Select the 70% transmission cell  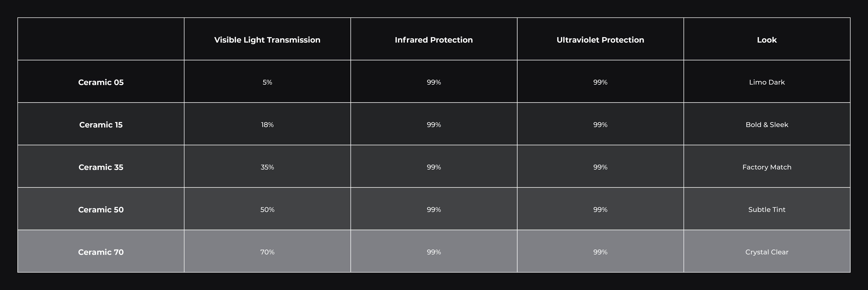[x=267, y=252]
